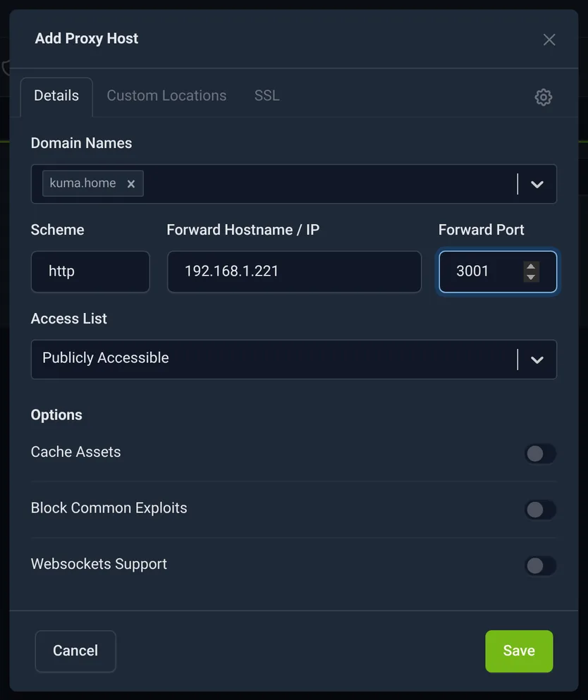Focus the Forward Hostname / IP field
The width and height of the screenshot is (588, 700).
click(x=294, y=271)
